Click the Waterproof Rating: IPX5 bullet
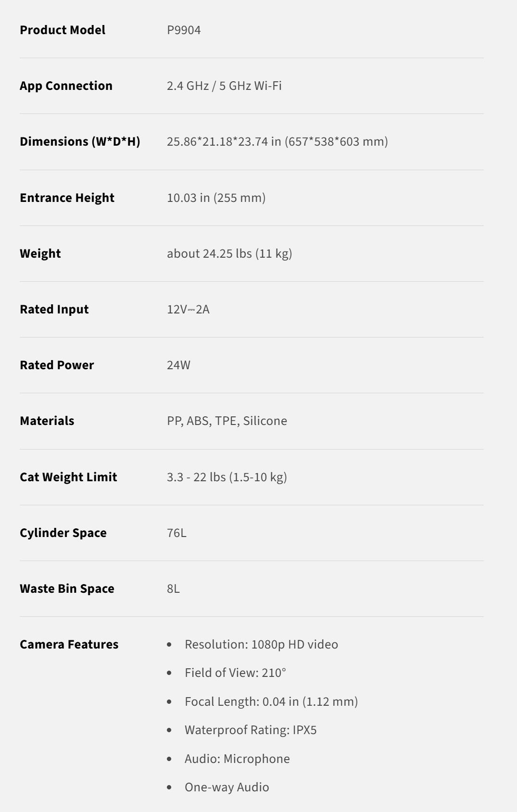Screen dimensions: 517x812 coord(251,730)
